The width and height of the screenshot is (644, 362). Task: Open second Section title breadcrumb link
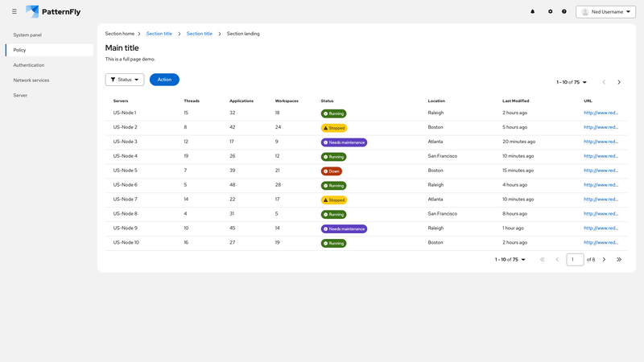point(199,34)
